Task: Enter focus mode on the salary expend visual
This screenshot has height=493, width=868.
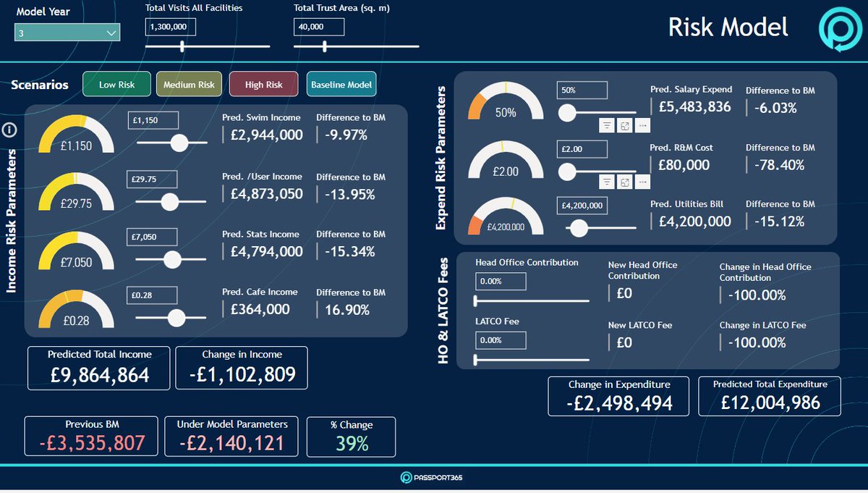Action: click(x=624, y=125)
